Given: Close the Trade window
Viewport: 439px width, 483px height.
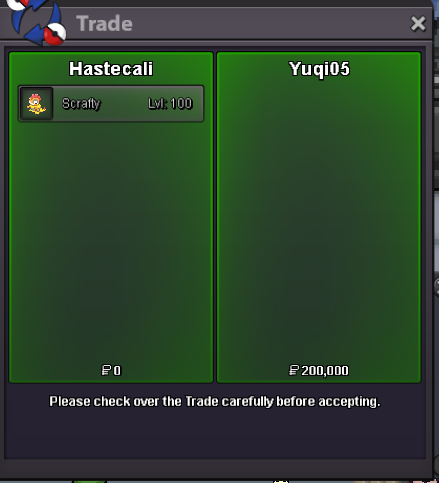Looking at the screenshot, I should click(x=418, y=24).
